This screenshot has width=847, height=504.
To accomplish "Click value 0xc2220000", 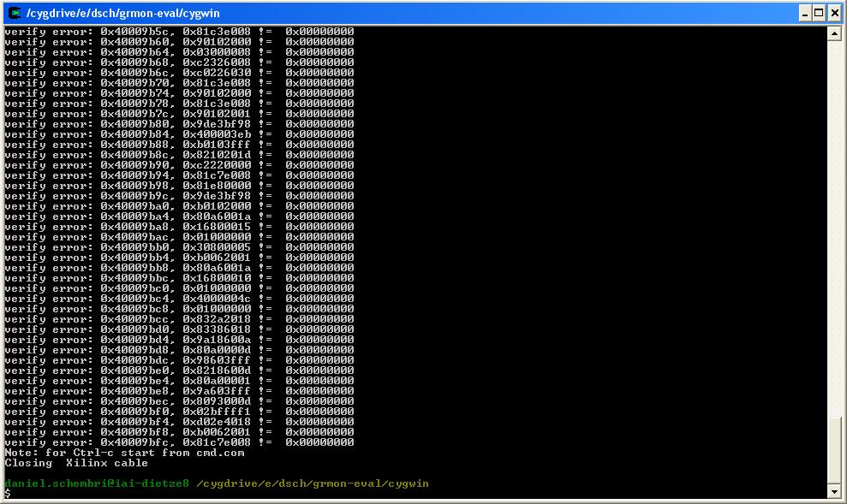I will (x=218, y=165).
